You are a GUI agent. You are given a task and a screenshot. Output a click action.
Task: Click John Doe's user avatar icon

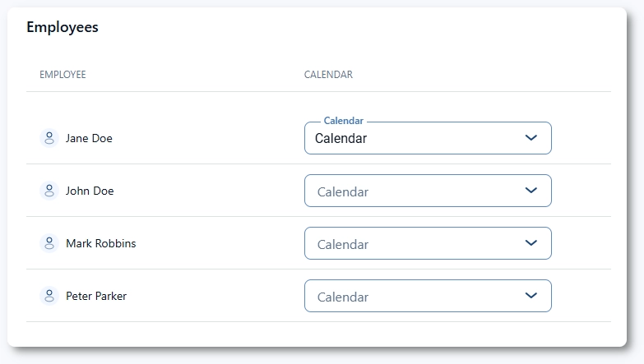click(x=49, y=191)
